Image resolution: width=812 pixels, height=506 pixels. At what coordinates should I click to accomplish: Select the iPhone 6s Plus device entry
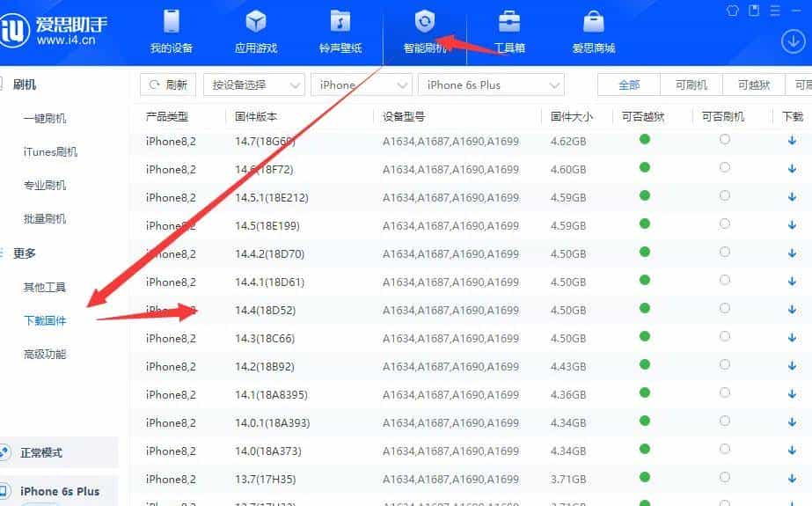[x=59, y=491]
